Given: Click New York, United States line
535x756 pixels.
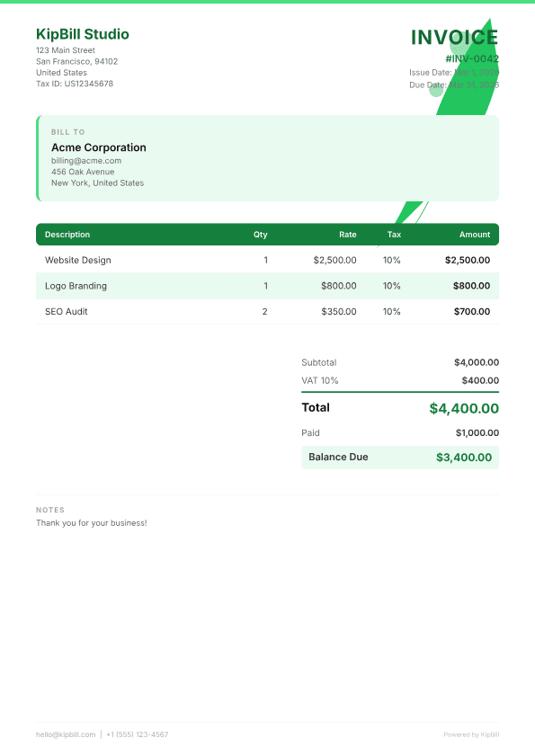Looking at the screenshot, I should coord(97,182).
